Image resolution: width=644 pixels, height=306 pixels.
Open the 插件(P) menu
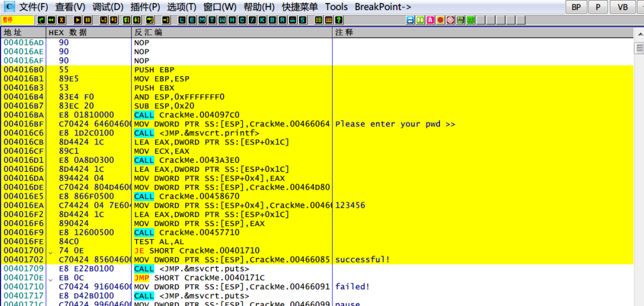tap(145, 7)
